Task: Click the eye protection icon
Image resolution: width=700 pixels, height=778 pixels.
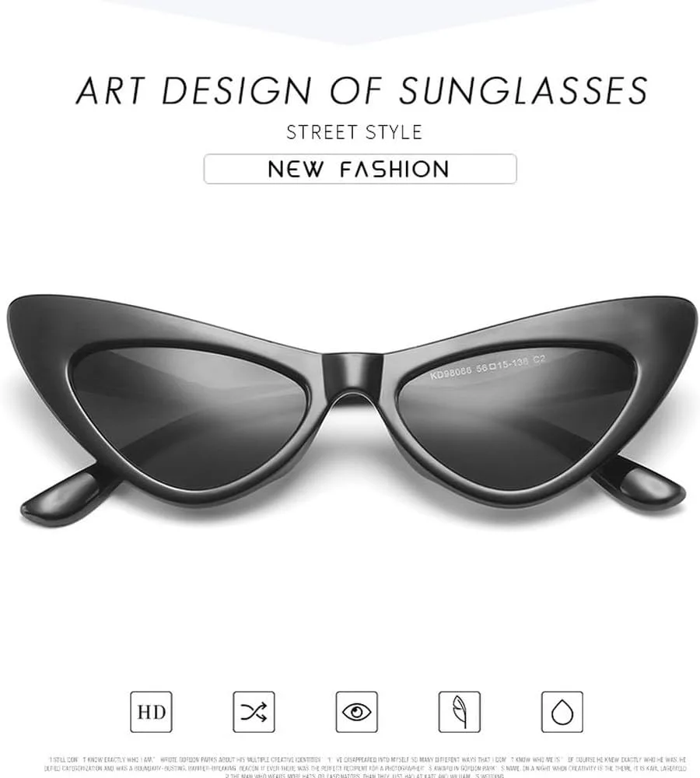Action: click(356, 712)
